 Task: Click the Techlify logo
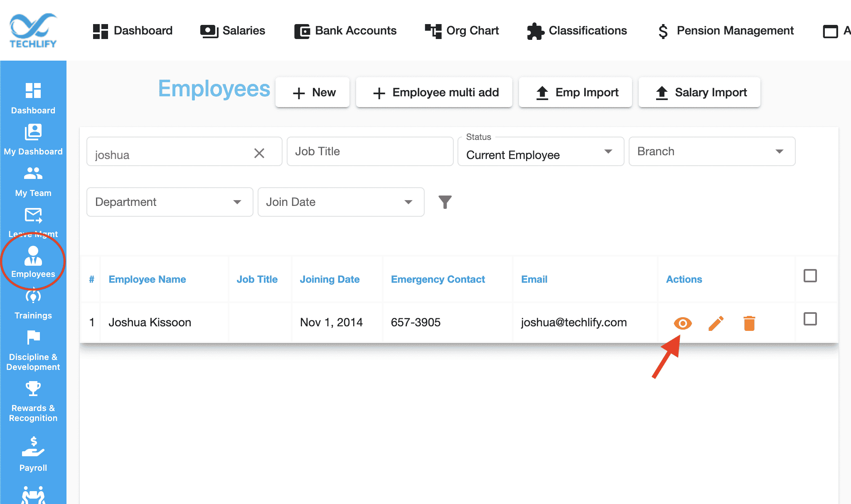point(33,30)
